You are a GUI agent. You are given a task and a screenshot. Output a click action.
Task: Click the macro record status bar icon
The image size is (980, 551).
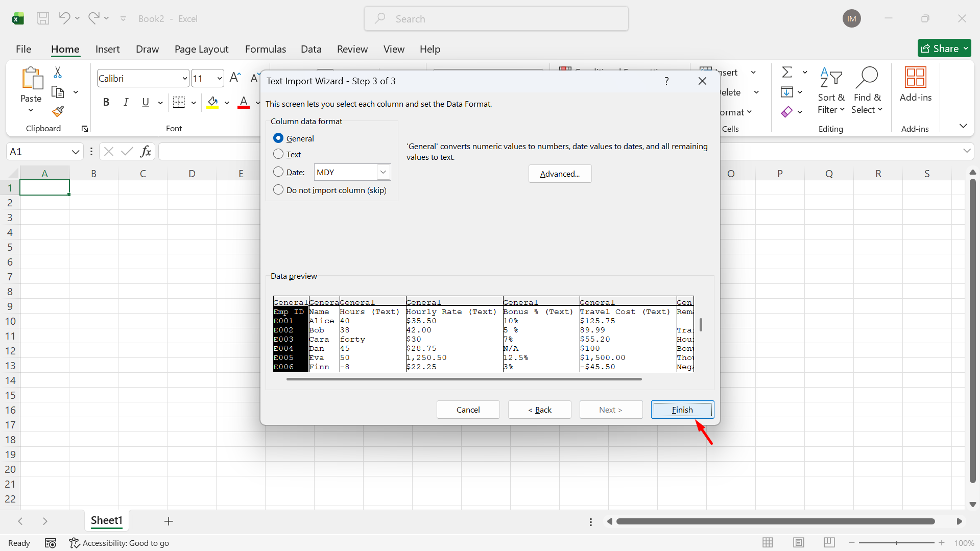tap(51, 543)
